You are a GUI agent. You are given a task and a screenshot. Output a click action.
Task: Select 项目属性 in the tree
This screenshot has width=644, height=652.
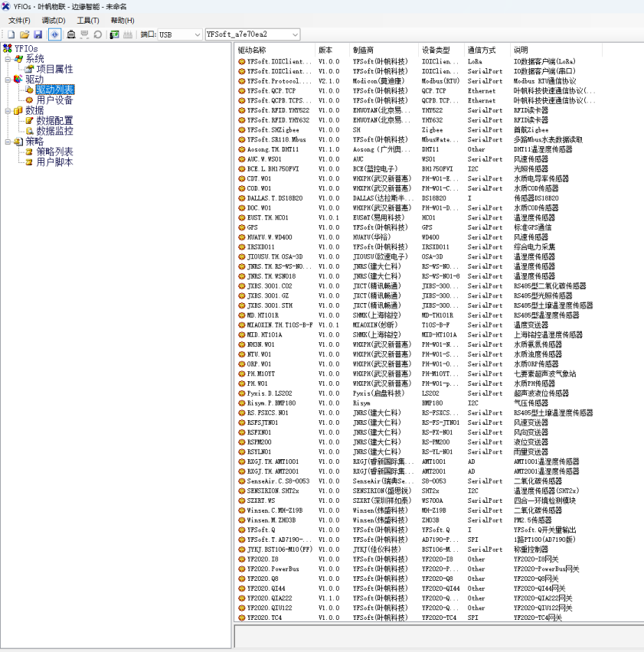(54, 69)
